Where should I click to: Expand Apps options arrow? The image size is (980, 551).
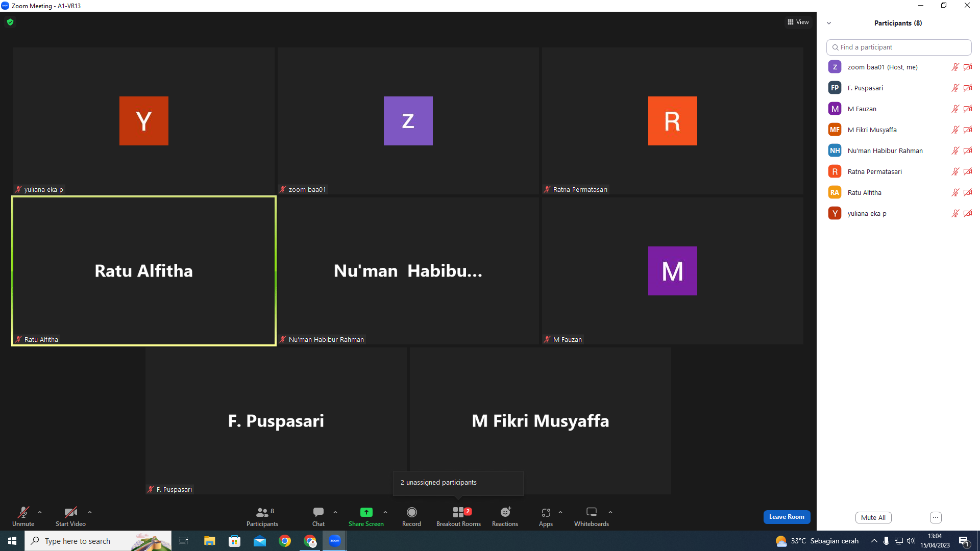coord(560,512)
